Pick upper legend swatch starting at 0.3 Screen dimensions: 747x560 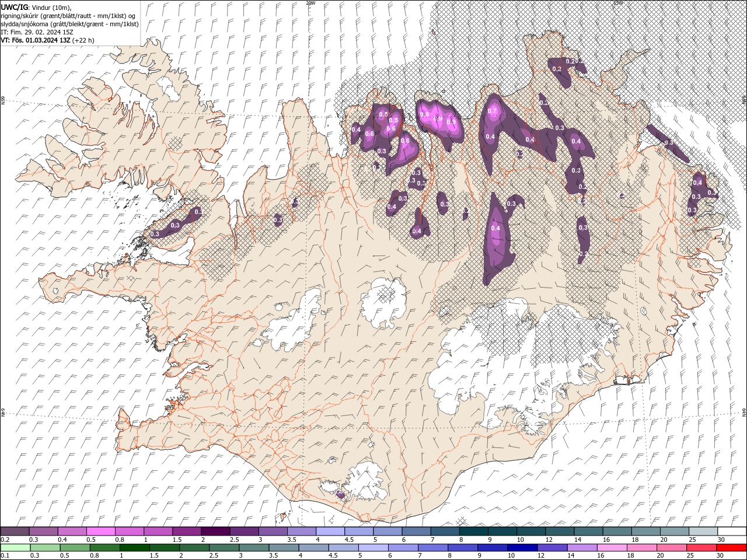[x=44, y=531]
